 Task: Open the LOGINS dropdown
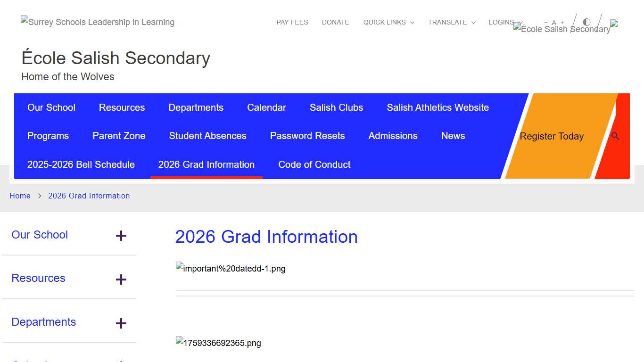point(504,22)
